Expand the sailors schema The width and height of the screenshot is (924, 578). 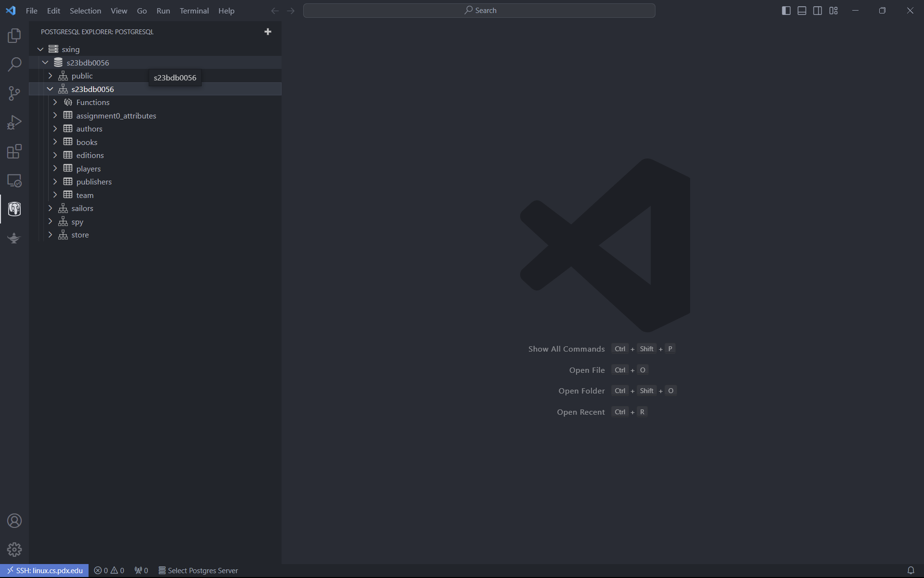[x=50, y=208]
